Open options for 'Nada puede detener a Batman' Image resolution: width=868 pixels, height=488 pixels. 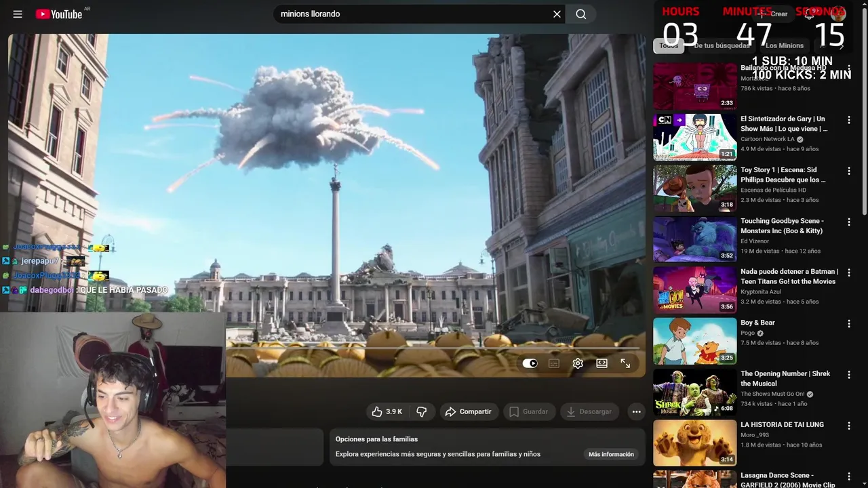point(848,272)
